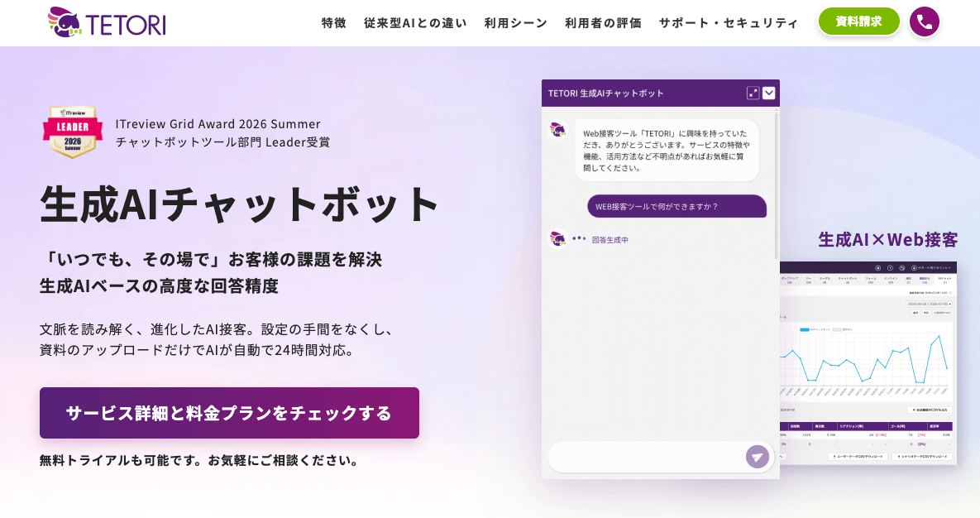The height and width of the screenshot is (518, 980).
Task: Open 利用者の評価 navigation item
Action: coord(603,23)
